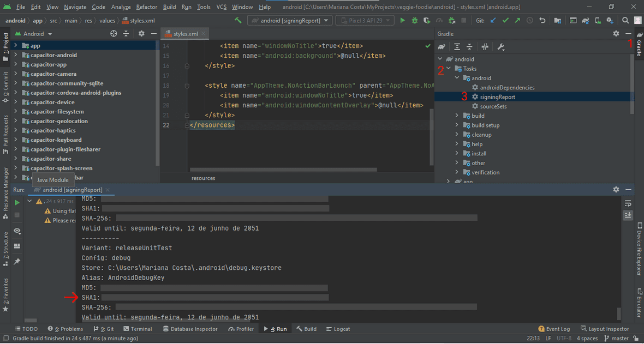Refresh all Gradle projects with the elephant icon
644x344 pixels.
441,46
